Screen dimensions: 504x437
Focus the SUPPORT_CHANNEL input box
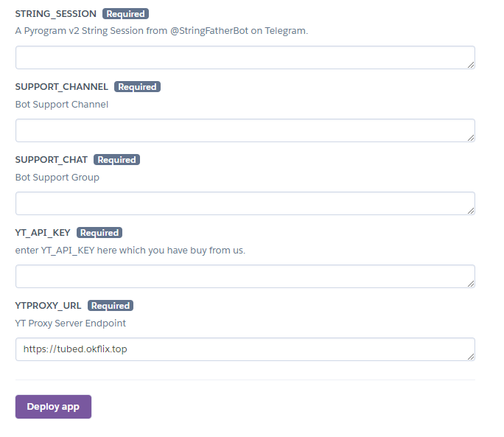245,130
